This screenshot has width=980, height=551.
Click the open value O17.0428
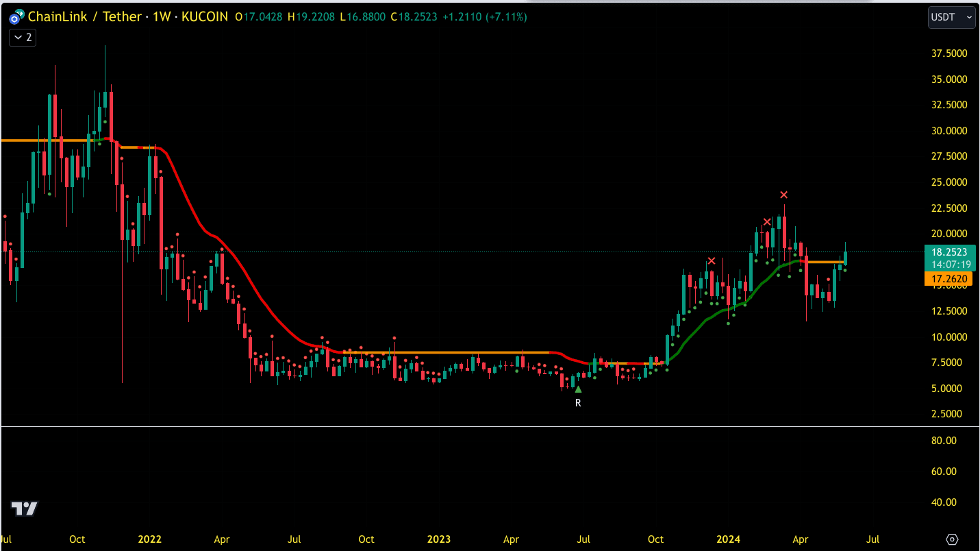(x=260, y=17)
